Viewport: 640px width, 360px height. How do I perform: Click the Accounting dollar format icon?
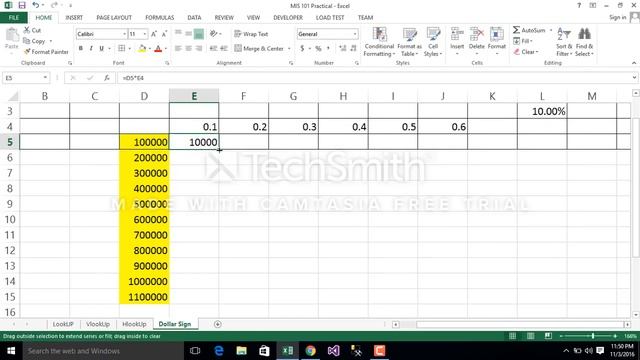pos(302,49)
